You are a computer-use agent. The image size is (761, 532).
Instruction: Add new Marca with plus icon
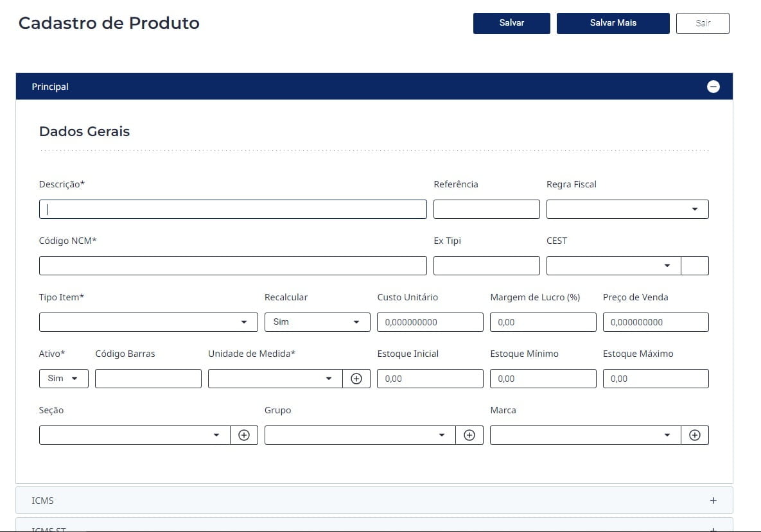695,435
